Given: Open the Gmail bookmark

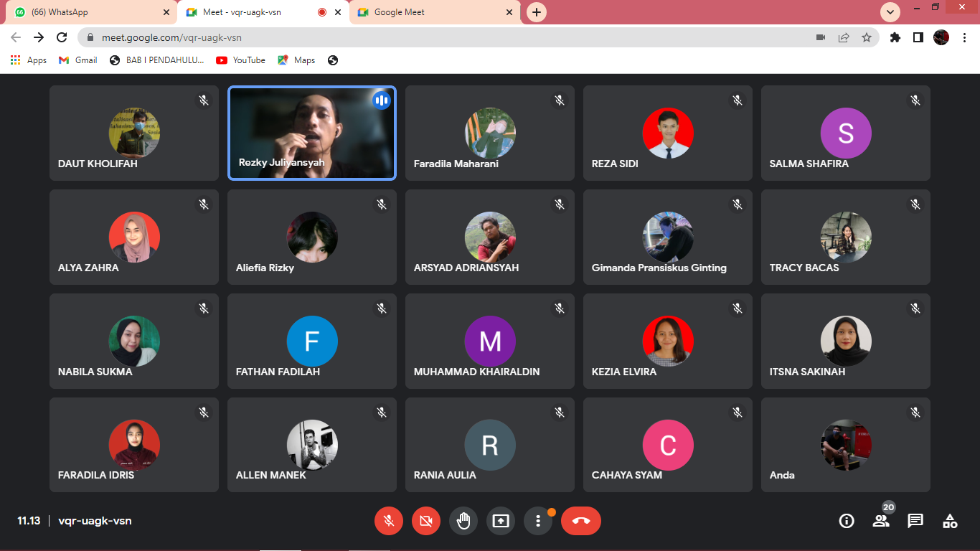Looking at the screenshot, I should (x=78, y=60).
